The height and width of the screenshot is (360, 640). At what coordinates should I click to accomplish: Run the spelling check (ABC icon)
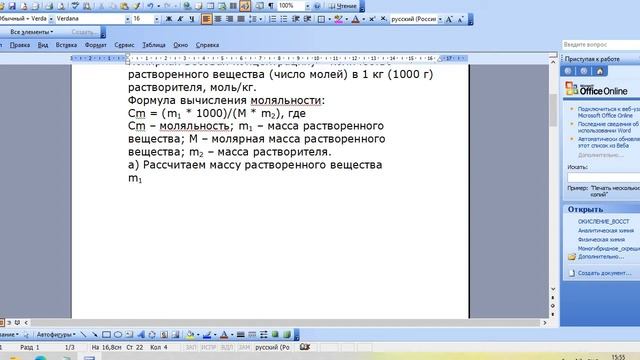click(x=75, y=6)
